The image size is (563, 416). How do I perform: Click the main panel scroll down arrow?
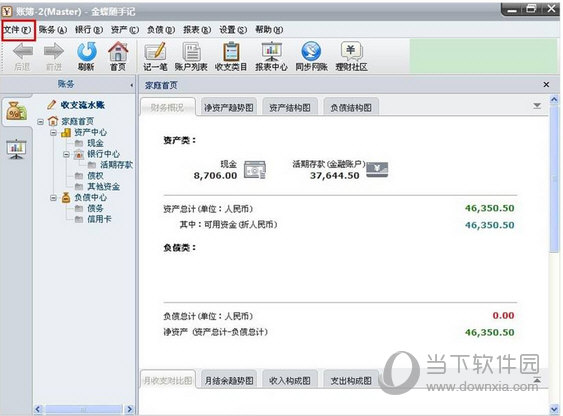tap(554, 409)
